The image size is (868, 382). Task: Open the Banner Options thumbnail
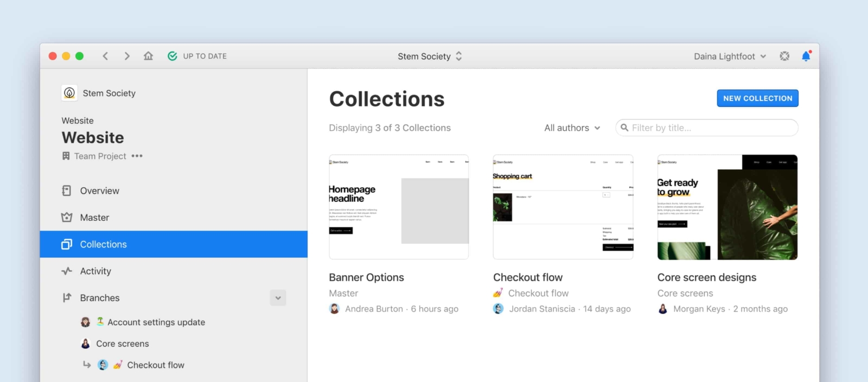click(399, 207)
